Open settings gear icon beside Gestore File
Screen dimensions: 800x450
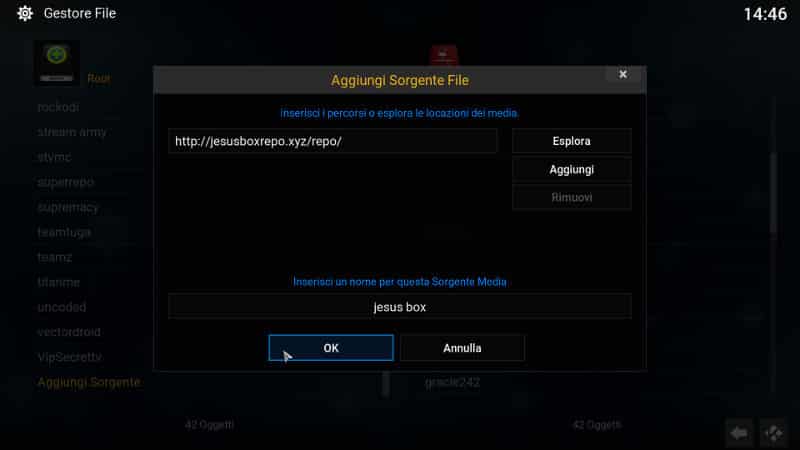[x=24, y=13]
